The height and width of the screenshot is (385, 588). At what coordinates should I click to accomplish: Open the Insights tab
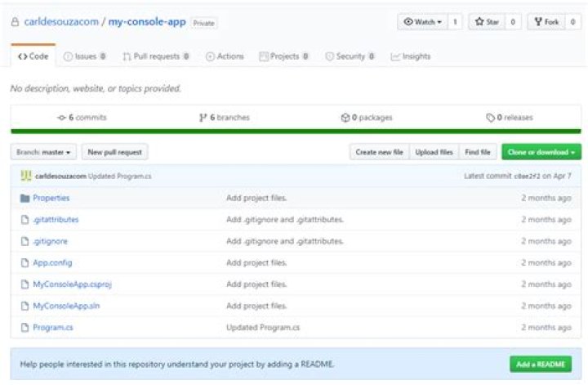coord(410,56)
